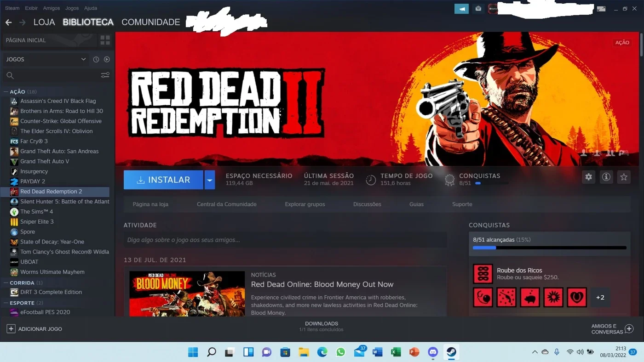This screenshot has height=362, width=644.
Task: Open Explorar grupos link
Action: pyautogui.click(x=305, y=204)
